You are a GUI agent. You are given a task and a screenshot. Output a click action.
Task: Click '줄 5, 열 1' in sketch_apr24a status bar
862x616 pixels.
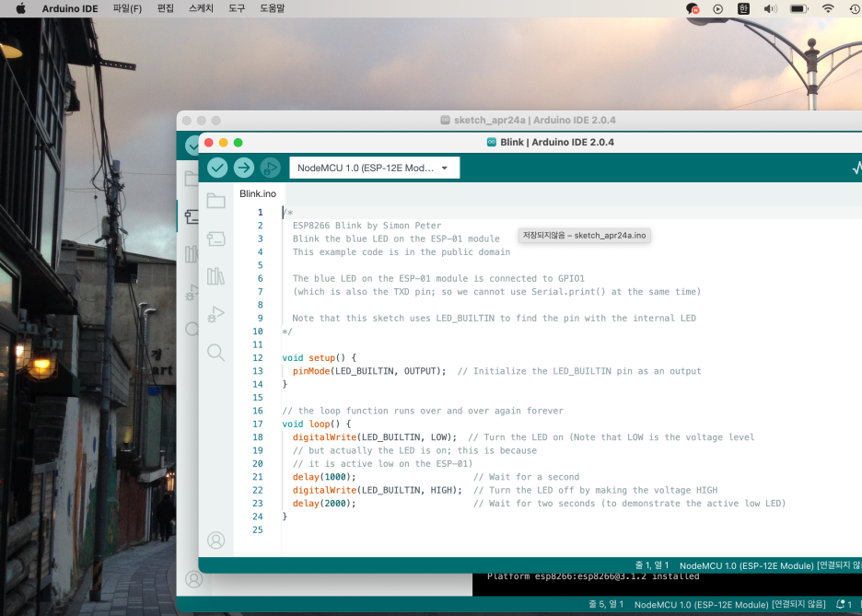(606, 604)
